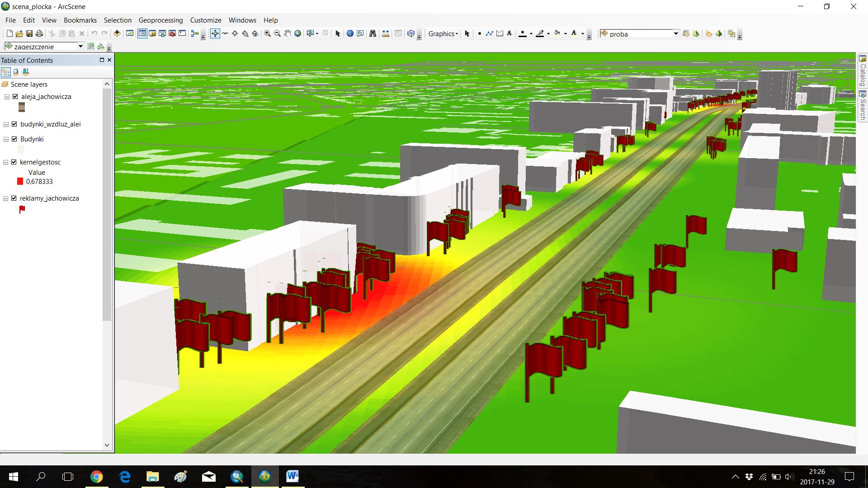Collapse the kernelgestosc layer legend

click(x=6, y=162)
